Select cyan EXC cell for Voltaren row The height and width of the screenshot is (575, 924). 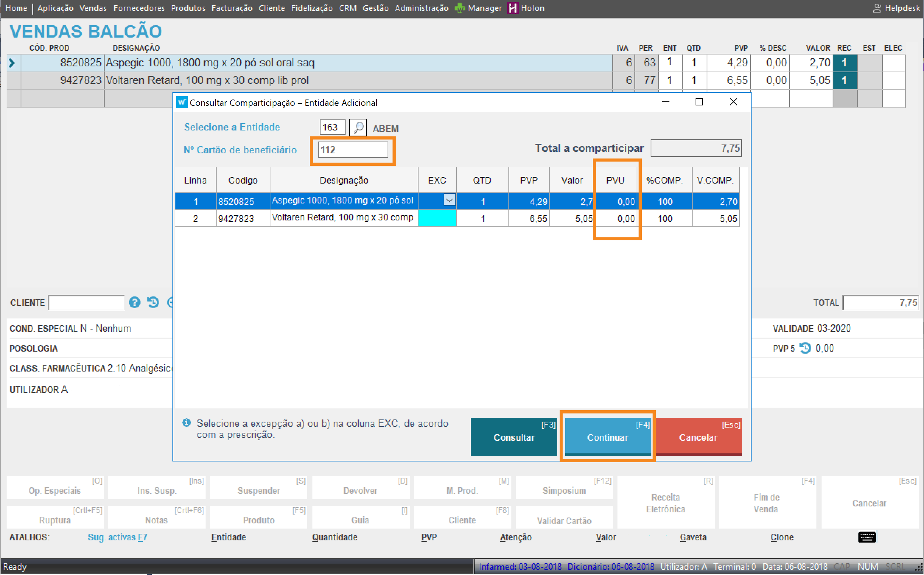[437, 218]
